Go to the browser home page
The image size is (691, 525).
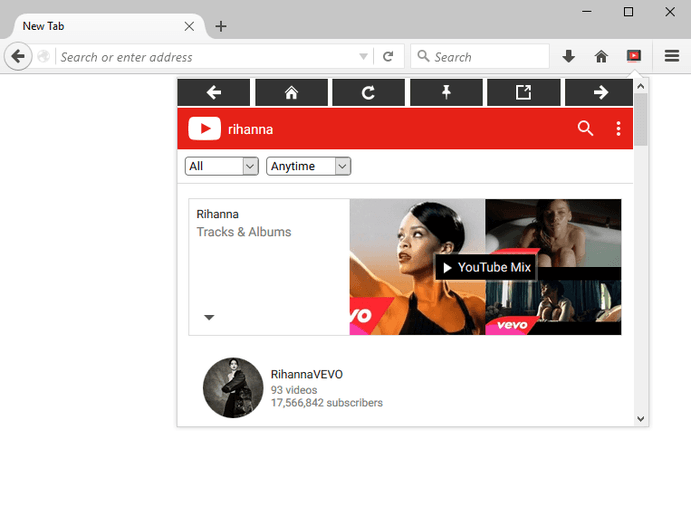[x=601, y=56]
